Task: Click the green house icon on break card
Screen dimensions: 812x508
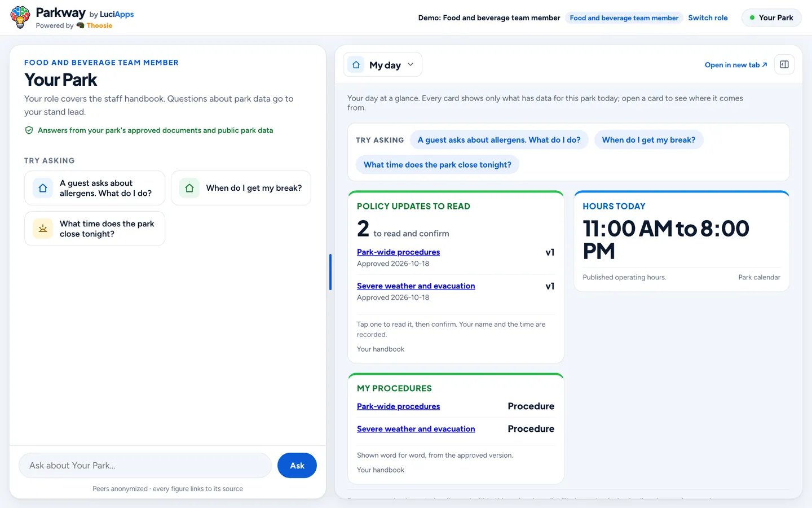Action: (x=189, y=188)
